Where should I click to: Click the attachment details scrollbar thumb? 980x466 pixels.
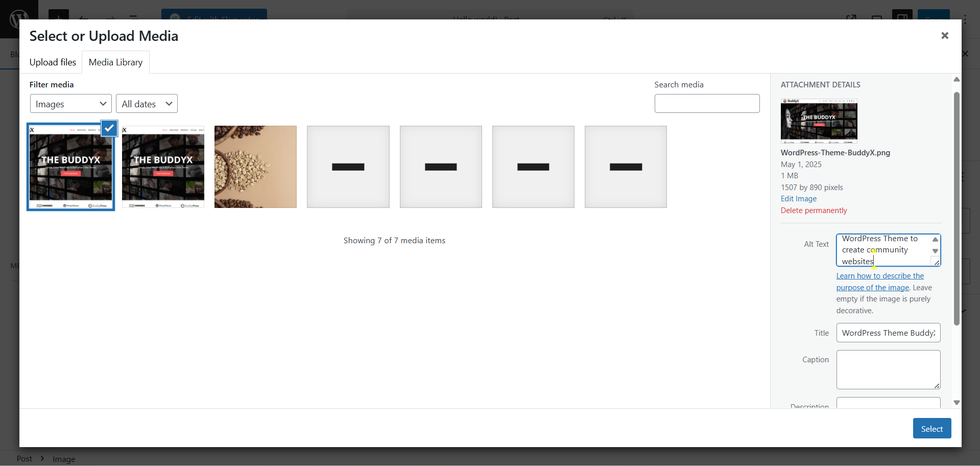pos(957,208)
